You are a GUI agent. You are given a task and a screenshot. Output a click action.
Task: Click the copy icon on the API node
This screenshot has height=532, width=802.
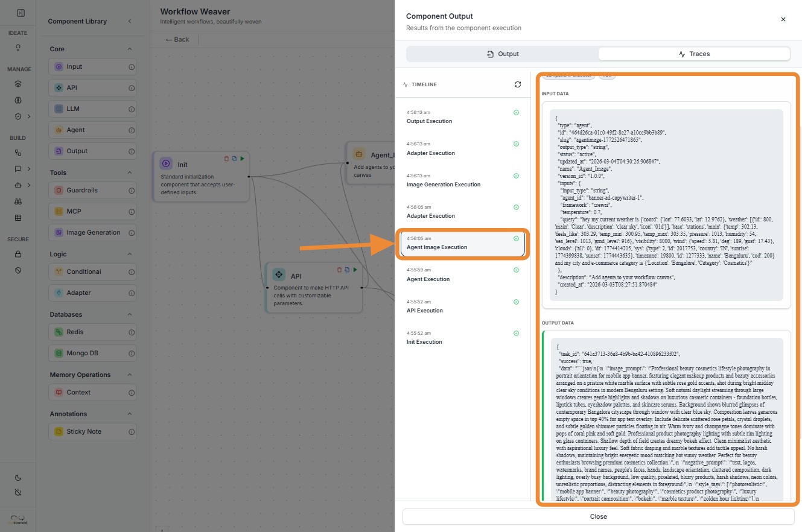(347, 270)
